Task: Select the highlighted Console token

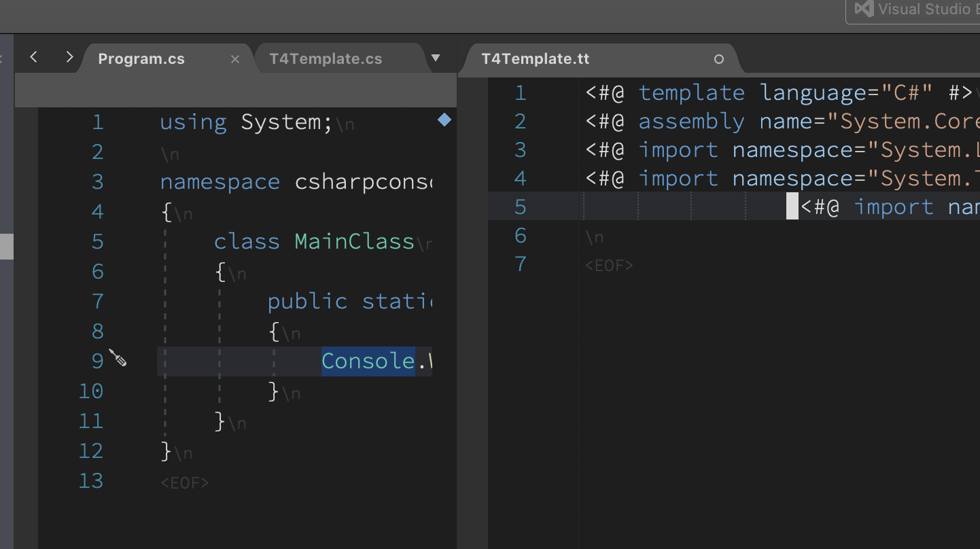Action: [368, 361]
